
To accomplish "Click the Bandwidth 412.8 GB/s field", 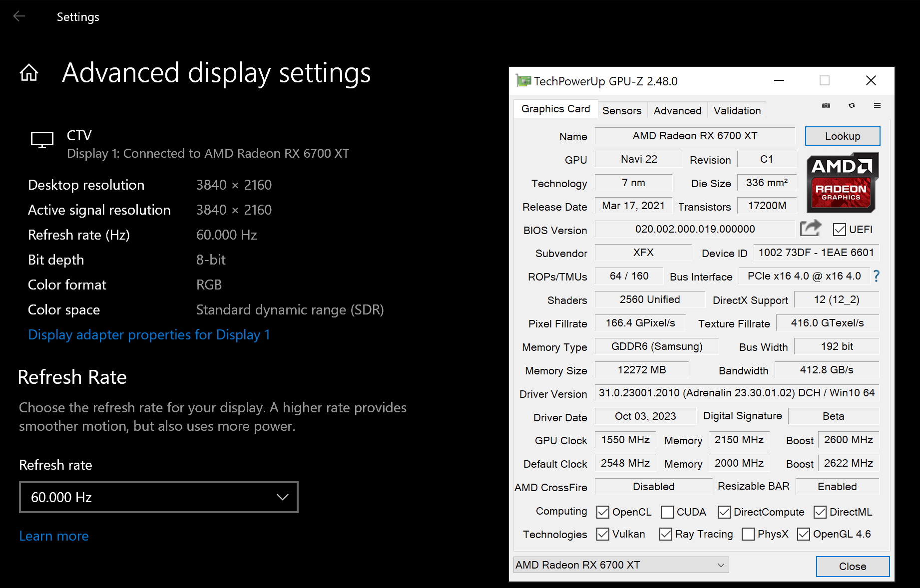I will coord(827,370).
